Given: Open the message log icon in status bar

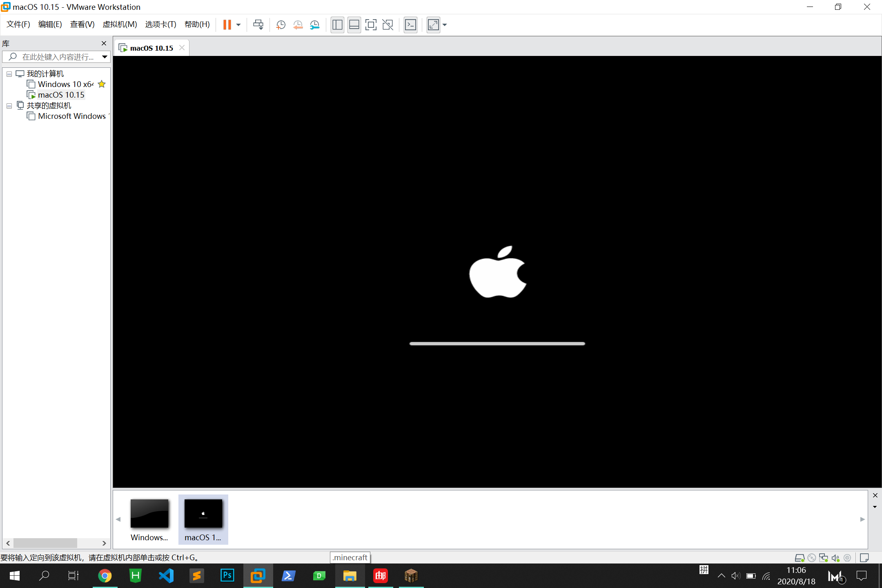Looking at the screenshot, I should tap(864, 558).
